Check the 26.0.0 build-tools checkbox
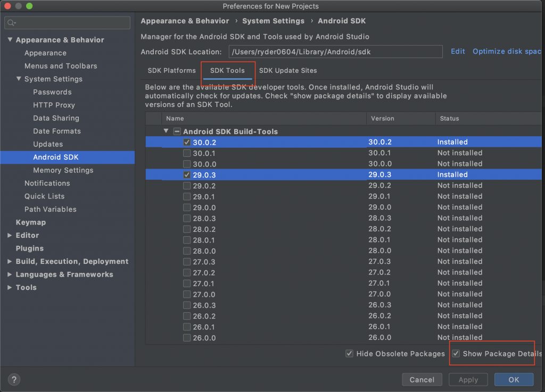 pos(187,338)
